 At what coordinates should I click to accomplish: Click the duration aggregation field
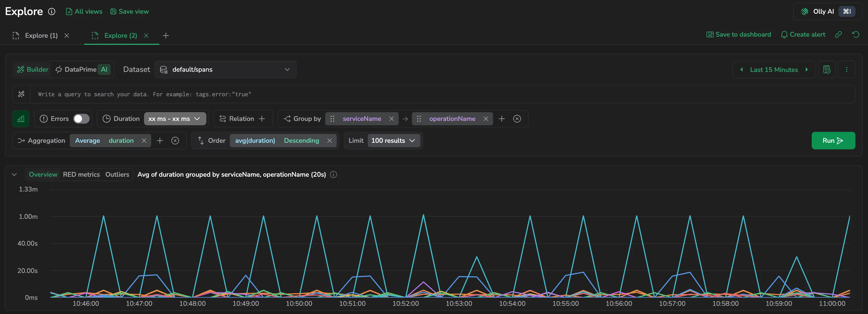(121, 141)
